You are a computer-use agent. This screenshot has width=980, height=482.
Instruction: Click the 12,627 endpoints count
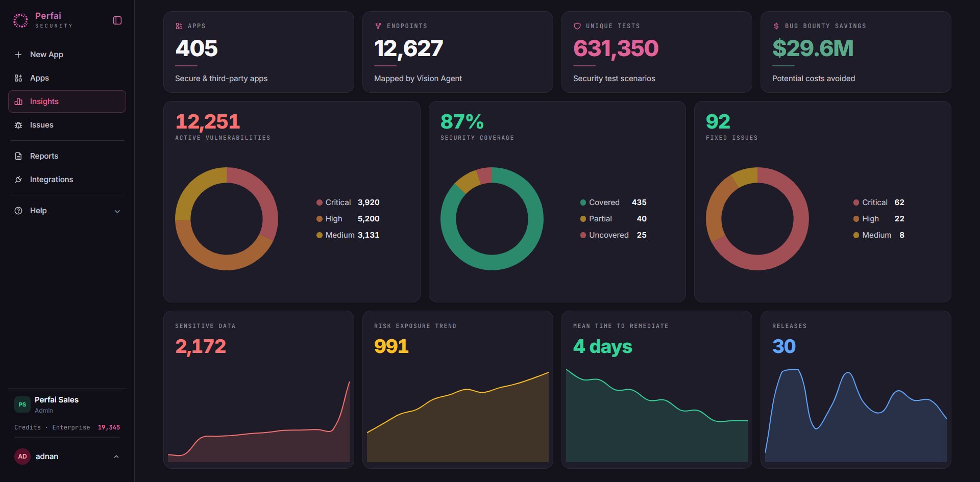[408, 48]
